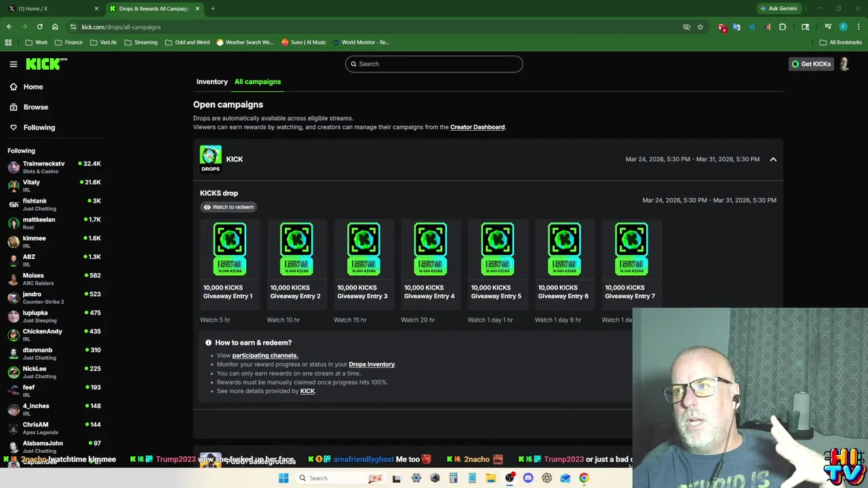Open the Creator Dashboard link
Viewport: 868px width, 488px height.
(477, 127)
